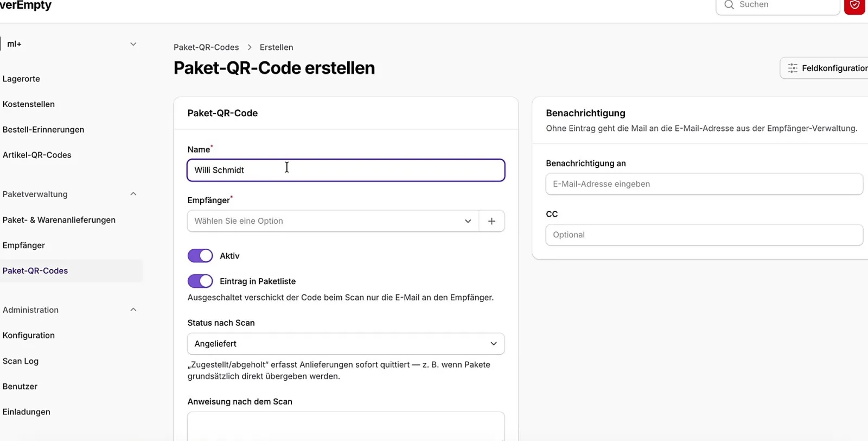Click the Feldkonfiguration button
Viewport: 868px width, 441px height.
[x=825, y=68]
